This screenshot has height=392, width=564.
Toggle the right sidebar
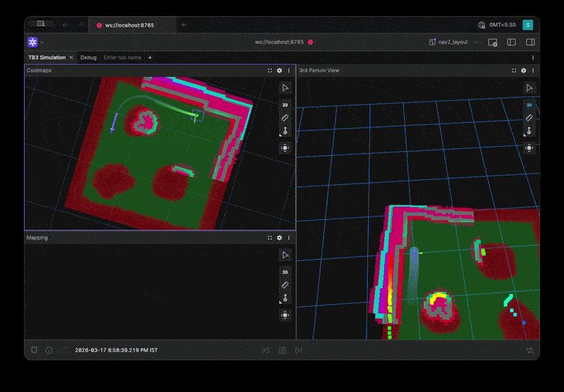[530, 42]
